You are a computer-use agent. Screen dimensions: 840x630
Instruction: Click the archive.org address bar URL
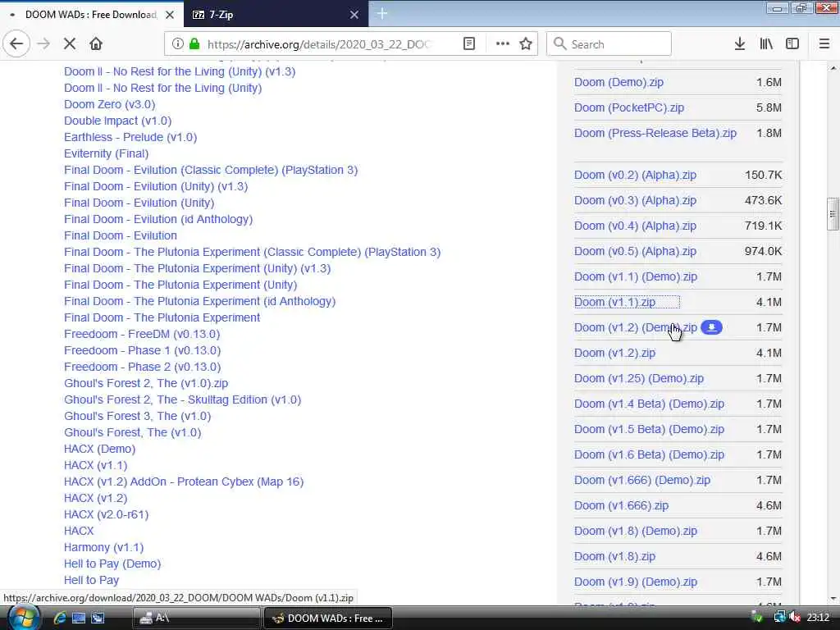click(x=318, y=44)
